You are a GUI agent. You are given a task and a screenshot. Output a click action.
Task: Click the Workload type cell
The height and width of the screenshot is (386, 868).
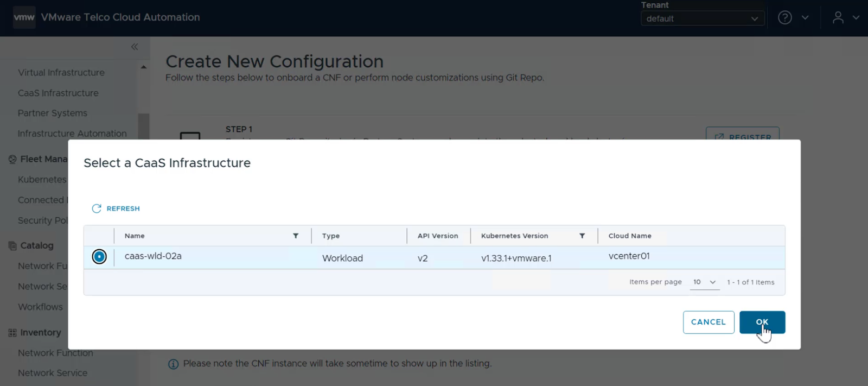point(342,258)
